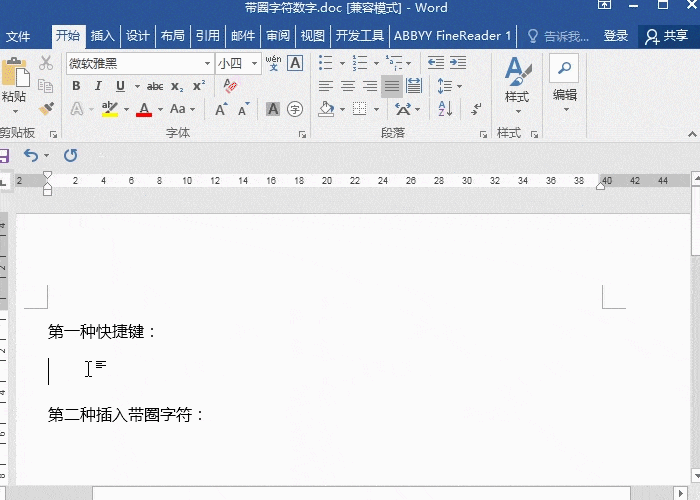The height and width of the screenshot is (500, 700).
Task: Click the Clear Formatting eraser icon
Action: (x=231, y=86)
